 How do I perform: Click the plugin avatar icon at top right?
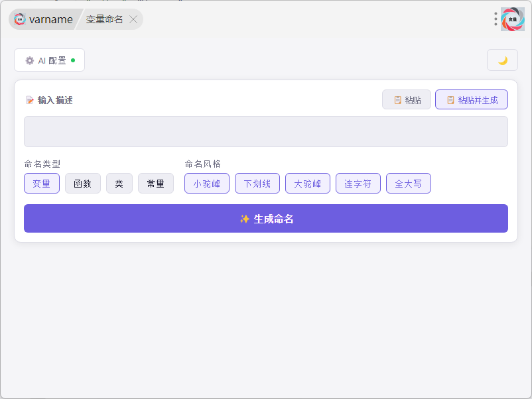[x=513, y=19]
